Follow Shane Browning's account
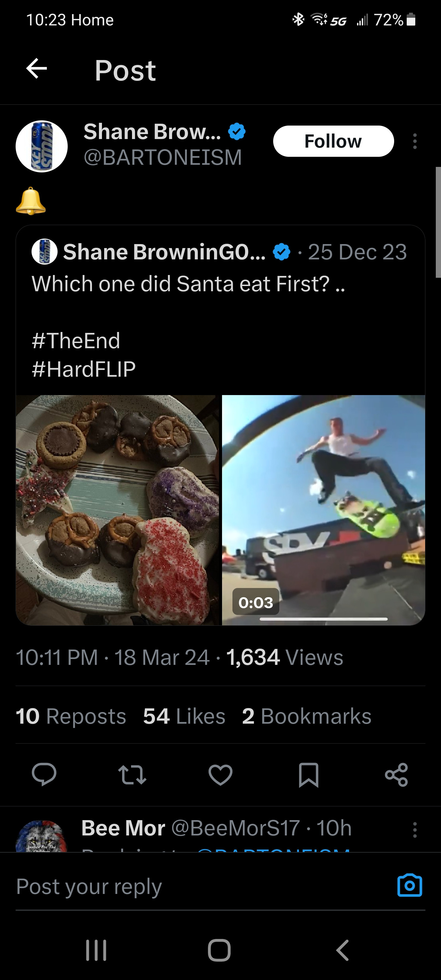 pyautogui.click(x=333, y=141)
